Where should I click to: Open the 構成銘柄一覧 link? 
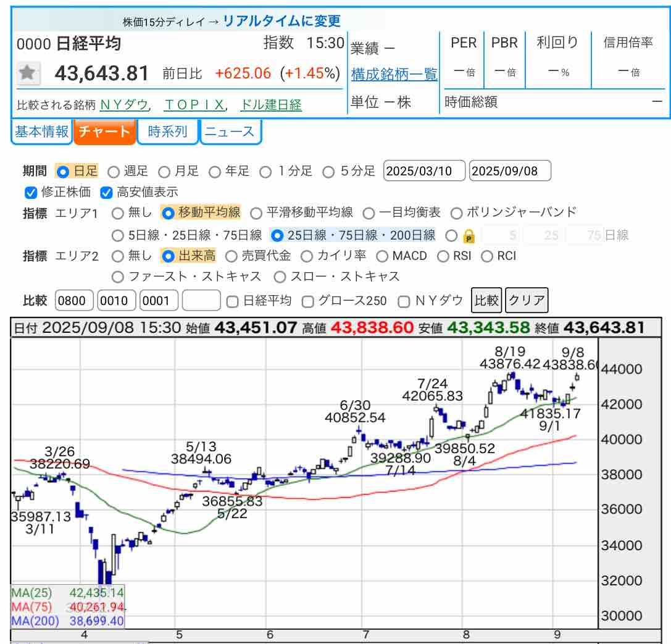(394, 75)
